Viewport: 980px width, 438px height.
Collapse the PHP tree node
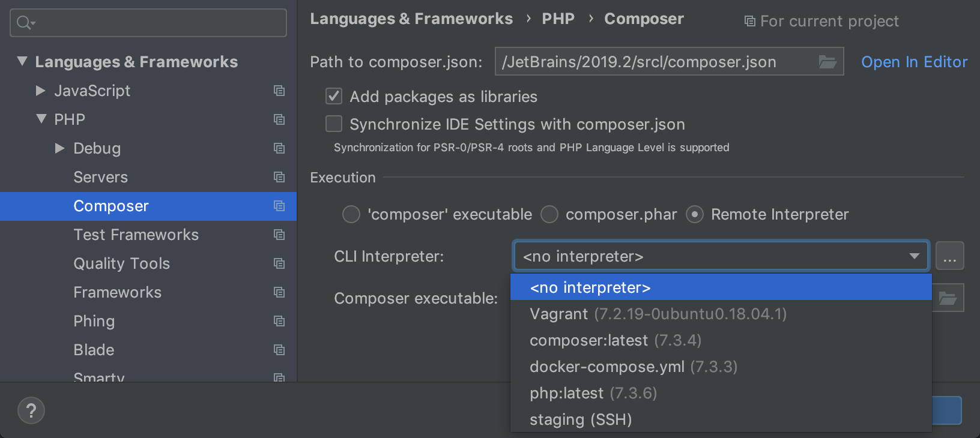[x=41, y=119]
